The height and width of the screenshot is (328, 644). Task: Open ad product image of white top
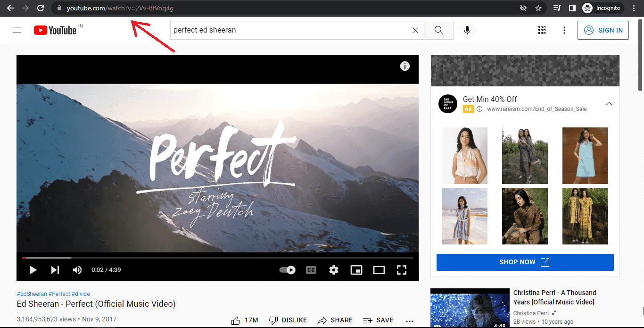(465, 156)
